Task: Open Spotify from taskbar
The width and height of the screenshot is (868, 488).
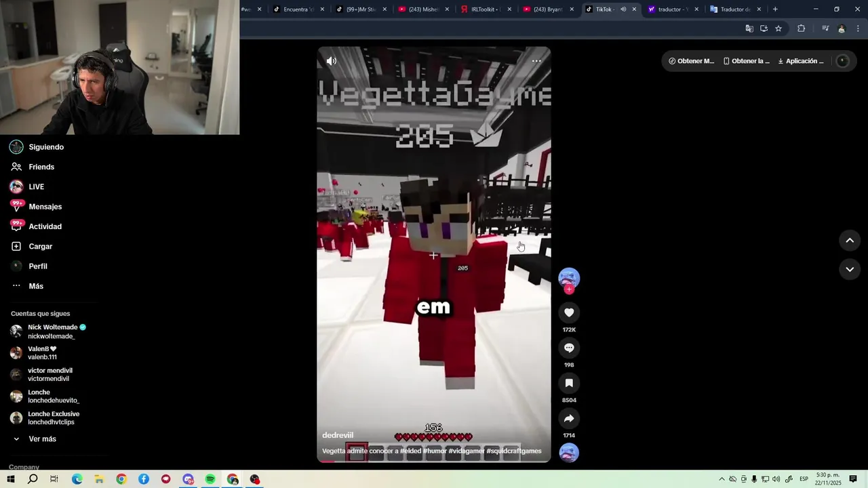Action: pyautogui.click(x=210, y=479)
